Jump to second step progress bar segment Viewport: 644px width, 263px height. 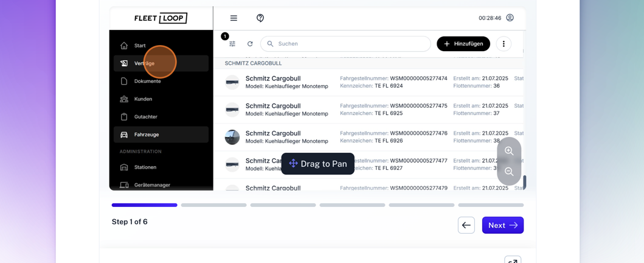pos(213,205)
